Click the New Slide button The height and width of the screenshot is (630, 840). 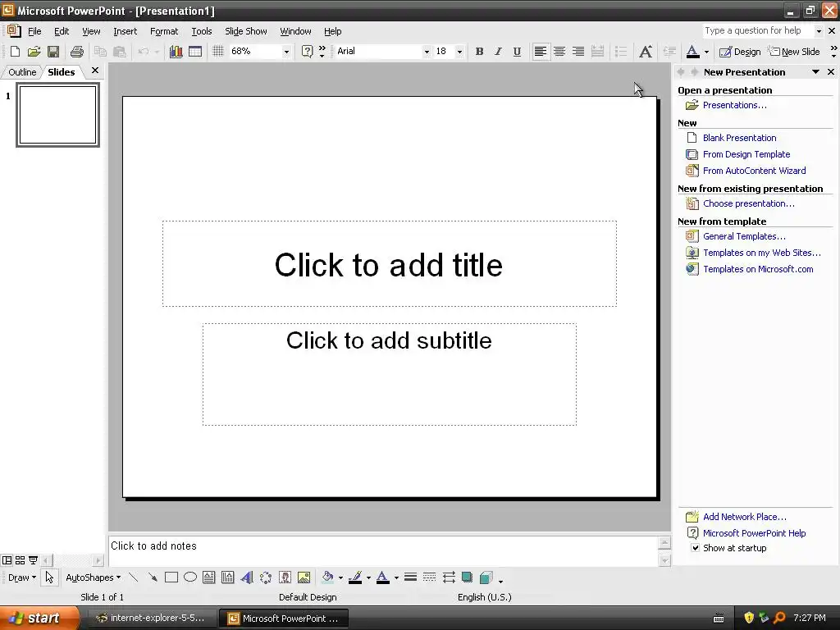click(x=794, y=52)
